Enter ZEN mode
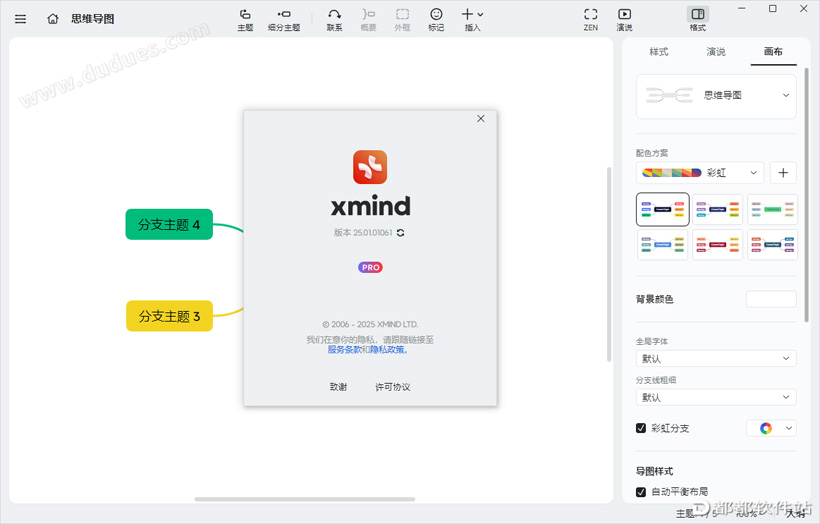The height and width of the screenshot is (524, 820). pyautogui.click(x=590, y=20)
